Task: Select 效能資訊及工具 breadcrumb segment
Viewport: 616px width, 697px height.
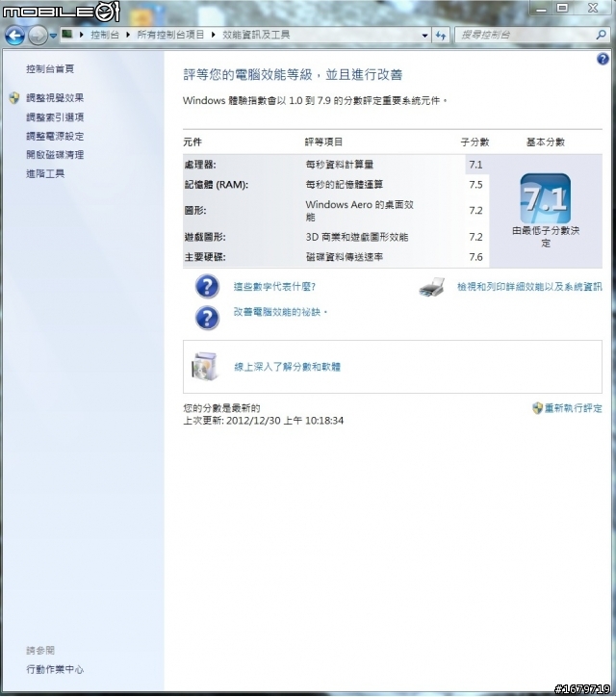Action: 256,35
